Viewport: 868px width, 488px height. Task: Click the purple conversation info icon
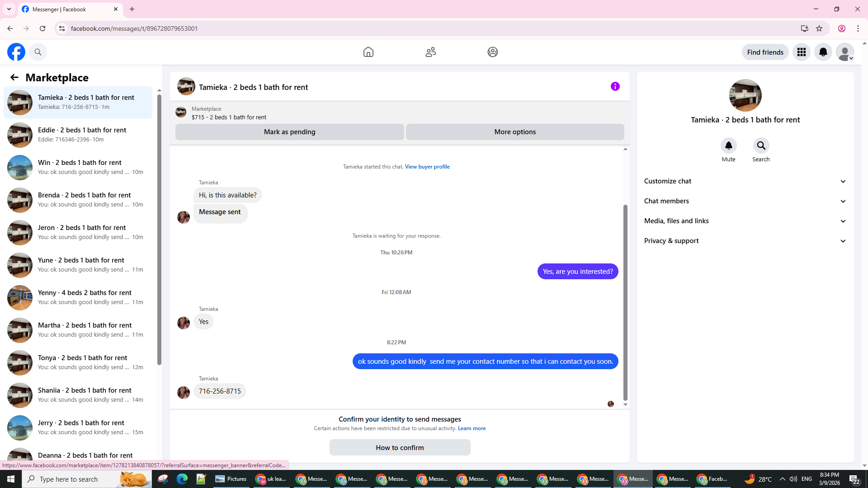(615, 86)
